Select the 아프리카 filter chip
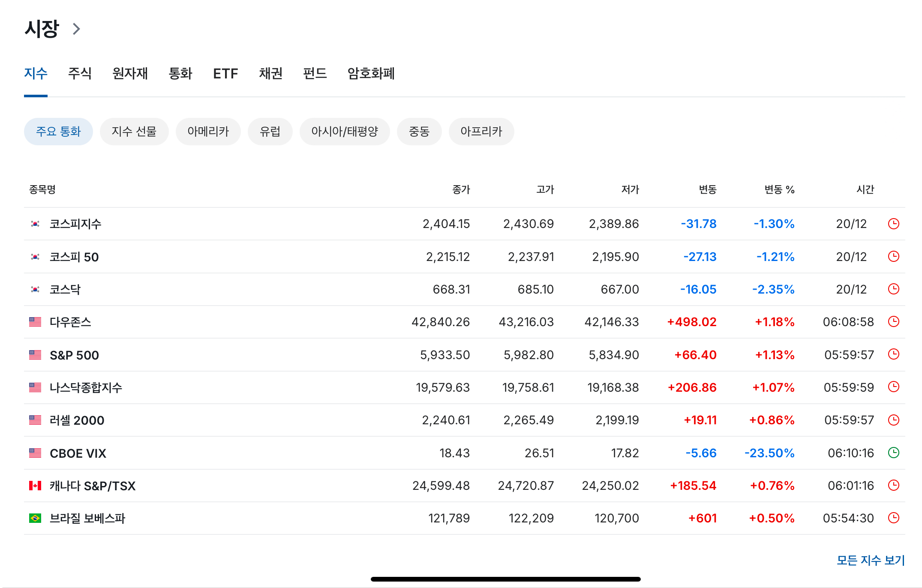The height and width of the screenshot is (588, 922). point(481,132)
